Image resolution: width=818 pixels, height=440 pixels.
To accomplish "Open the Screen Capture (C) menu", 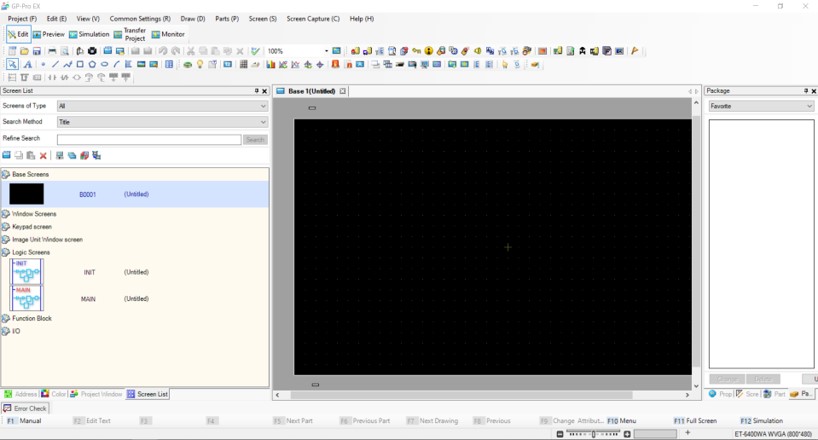I will pyautogui.click(x=313, y=19).
